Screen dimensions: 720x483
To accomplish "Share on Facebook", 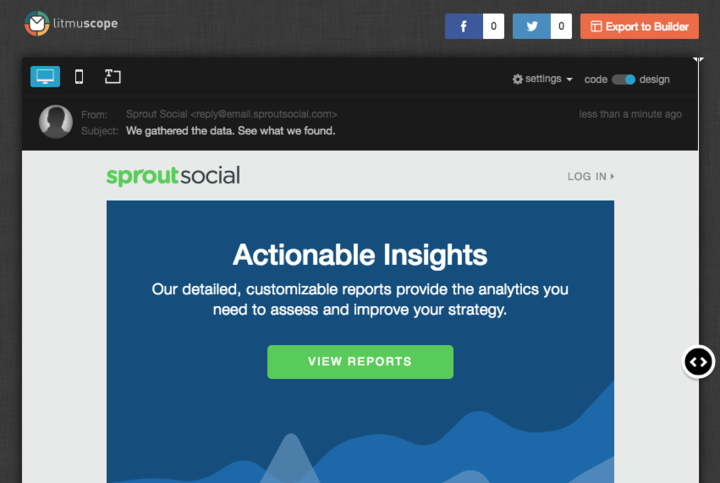I will [x=464, y=27].
